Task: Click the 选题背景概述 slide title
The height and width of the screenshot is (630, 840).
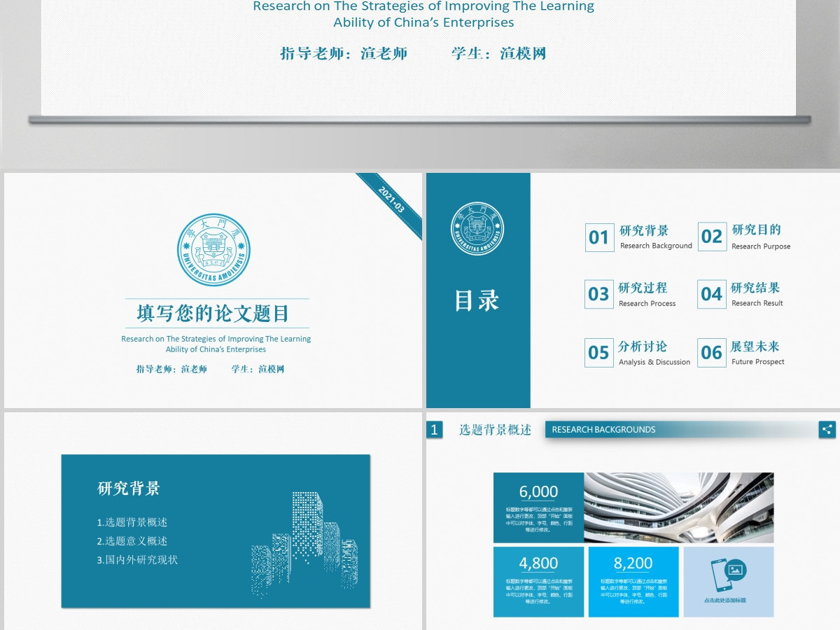Action: tap(496, 430)
